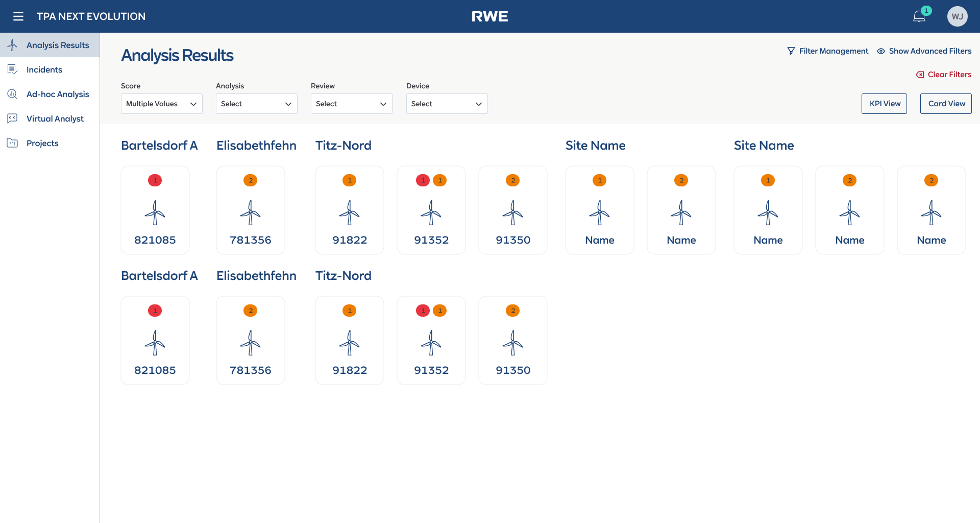Switch to KPI View
This screenshot has width=980, height=523.
pos(884,104)
